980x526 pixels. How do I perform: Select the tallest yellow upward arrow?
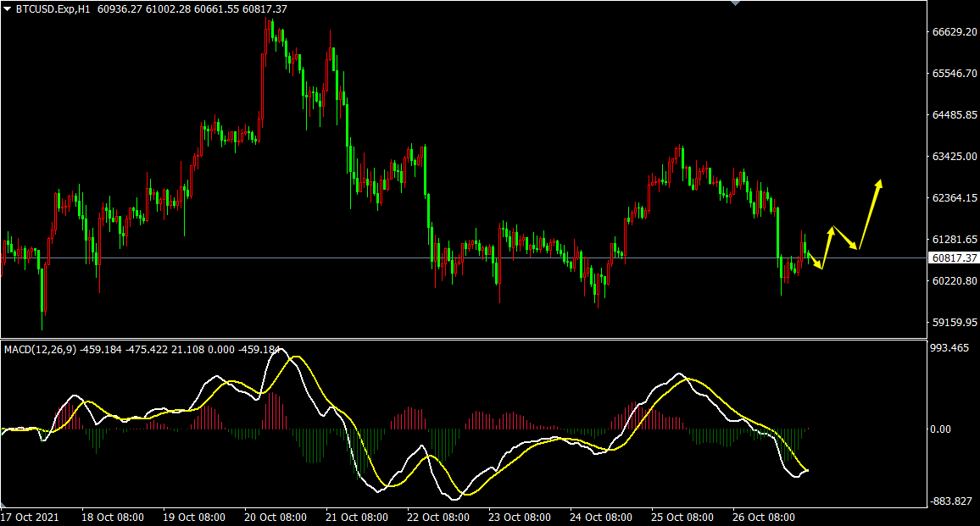870,214
